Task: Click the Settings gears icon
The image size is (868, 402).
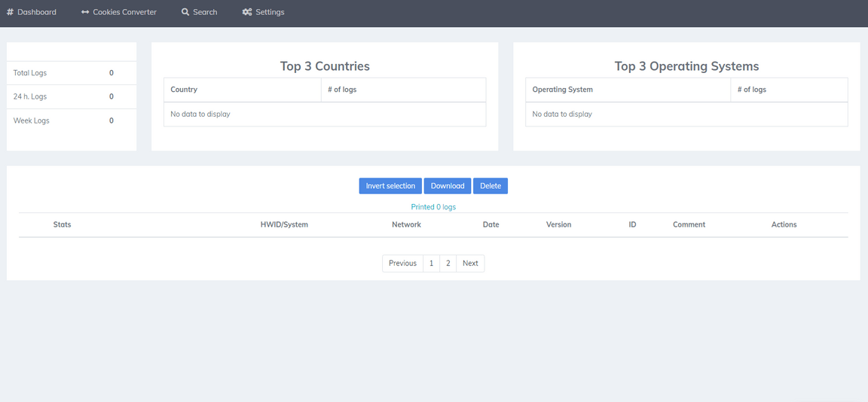Action: point(247,12)
